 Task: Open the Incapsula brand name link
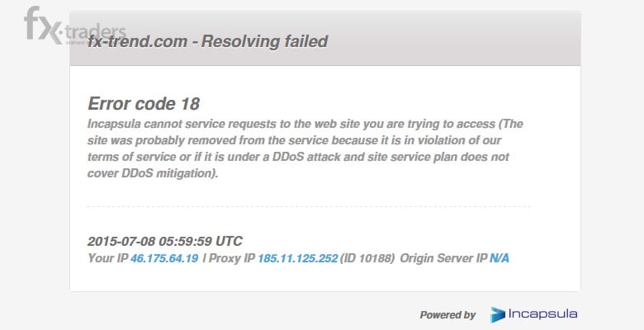(x=542, y=314)
